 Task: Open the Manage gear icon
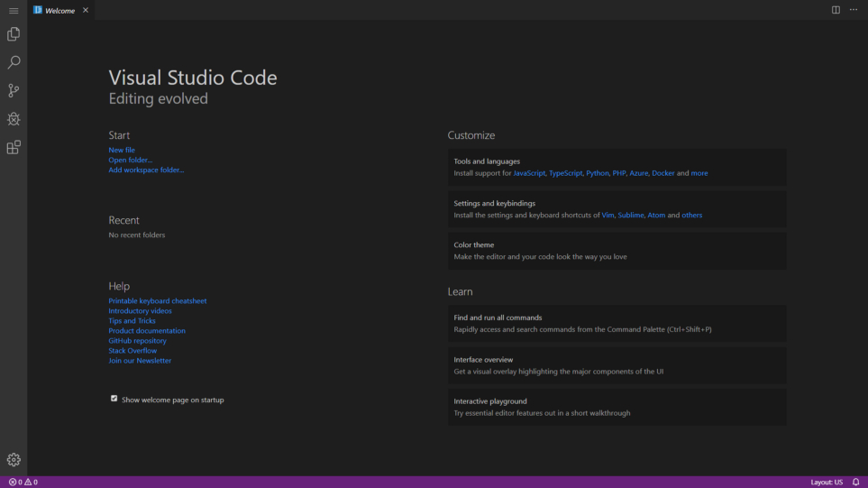[x=14, y=460]
